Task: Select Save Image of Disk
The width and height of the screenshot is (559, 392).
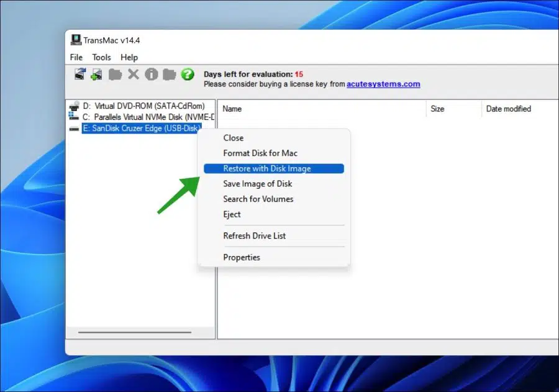Action: click(x=274, y=184)
